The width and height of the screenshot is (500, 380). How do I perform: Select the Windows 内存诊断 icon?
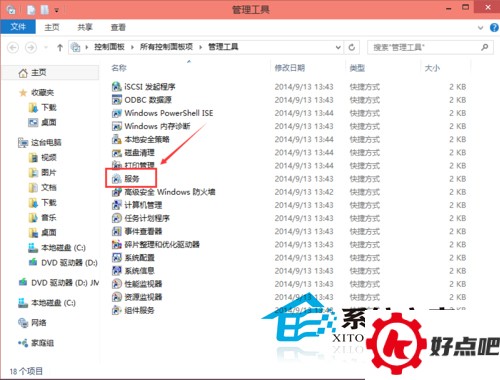point(116,126)
